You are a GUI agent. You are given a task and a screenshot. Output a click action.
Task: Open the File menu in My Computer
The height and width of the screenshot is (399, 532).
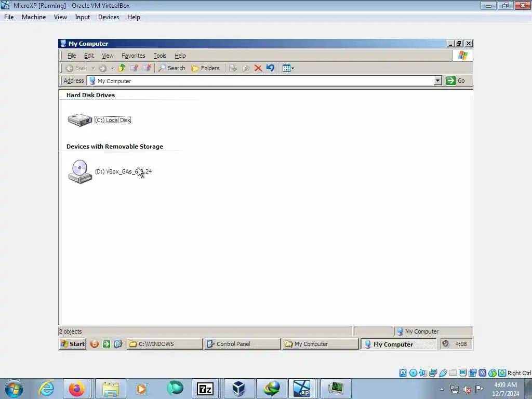coord(72,56)
